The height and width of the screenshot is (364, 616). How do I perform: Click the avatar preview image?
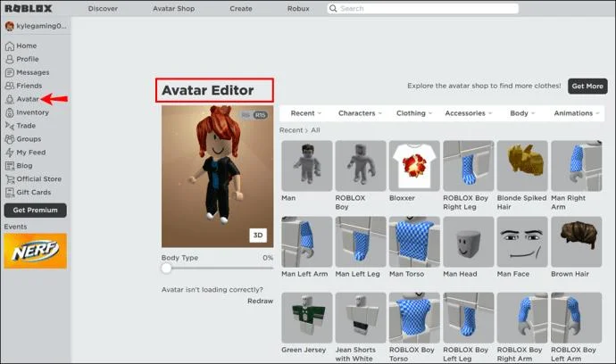coord(217,177)
